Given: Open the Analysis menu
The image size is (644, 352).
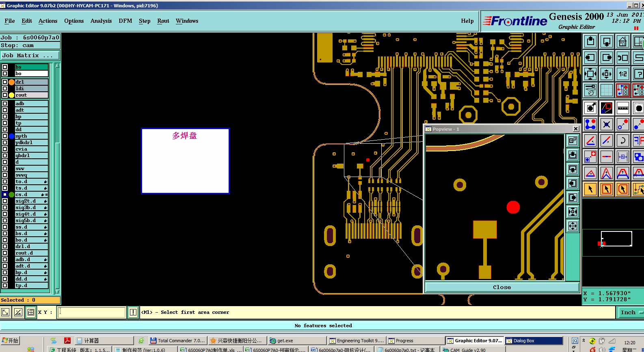Looking at the screenshot, I should coord(101,21).
